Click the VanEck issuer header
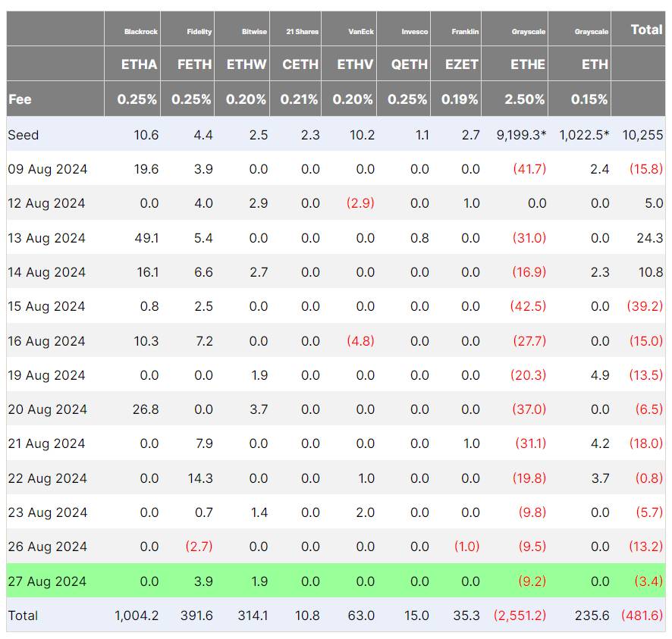The width and height of the screenshot is (672, 639). click(361, 32)
